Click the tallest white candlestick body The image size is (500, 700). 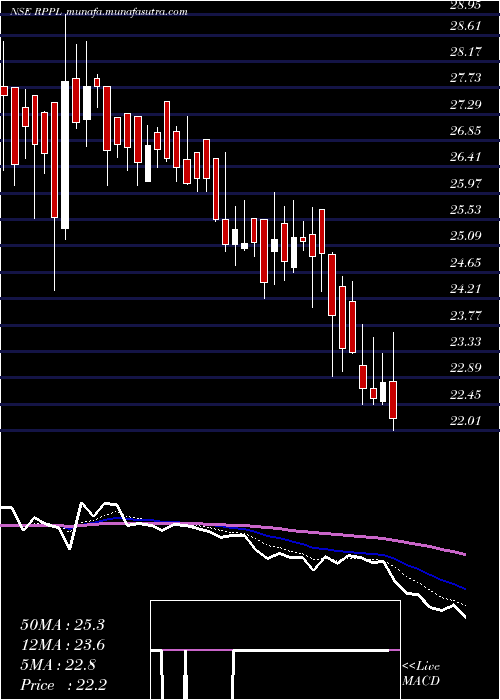tap(65, 155)
